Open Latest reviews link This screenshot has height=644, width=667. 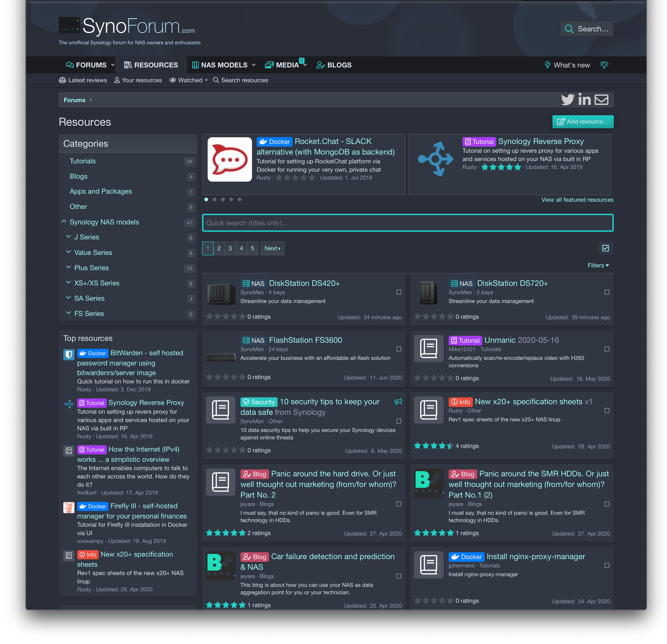[x=83, y=80]
